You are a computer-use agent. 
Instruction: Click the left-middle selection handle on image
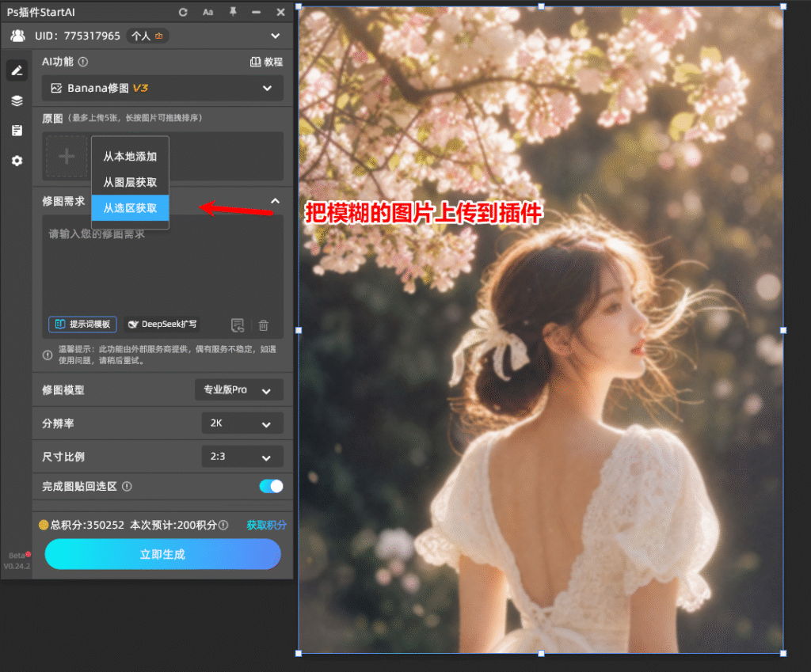coord(299,330)
